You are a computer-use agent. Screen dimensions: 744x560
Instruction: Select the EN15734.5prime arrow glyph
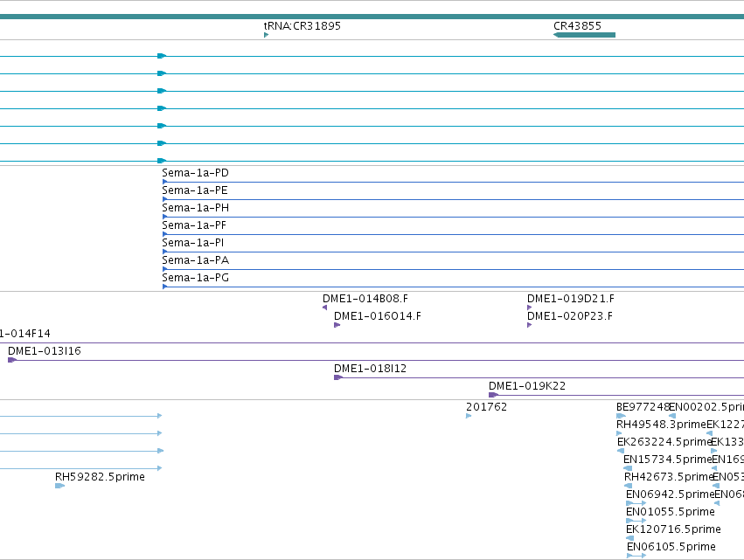pos(627,468)
